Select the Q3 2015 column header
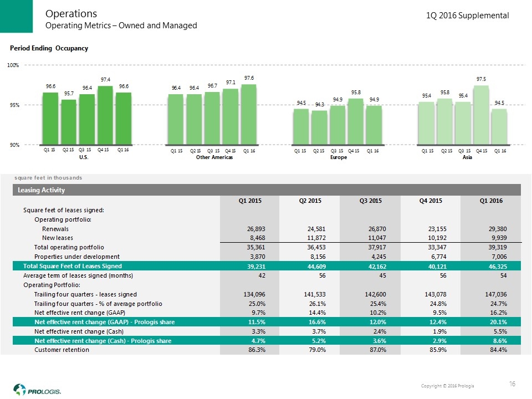This screenshot has height=399, width=532. [x=367, y=201]
